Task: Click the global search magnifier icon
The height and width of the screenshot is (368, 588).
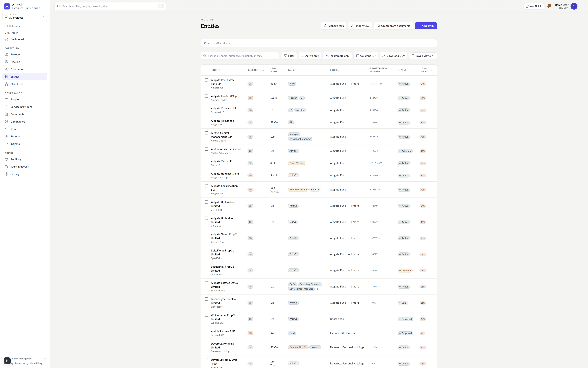Action: pos(58,6)
